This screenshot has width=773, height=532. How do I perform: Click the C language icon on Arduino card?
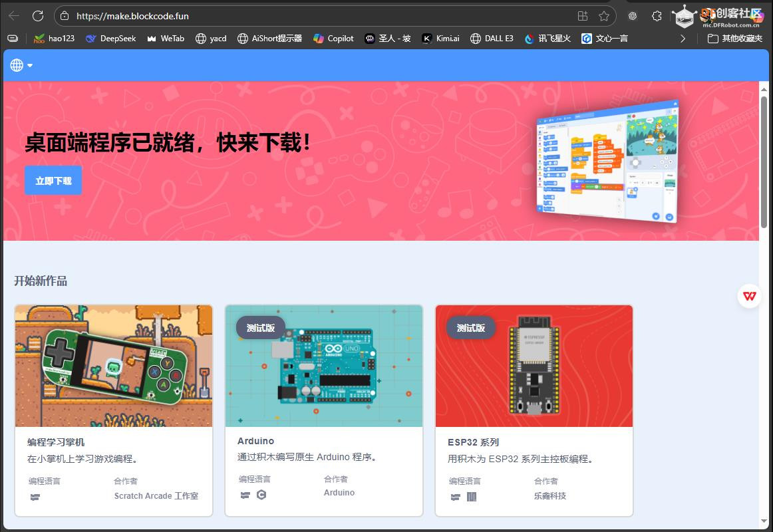click(261, 495)
